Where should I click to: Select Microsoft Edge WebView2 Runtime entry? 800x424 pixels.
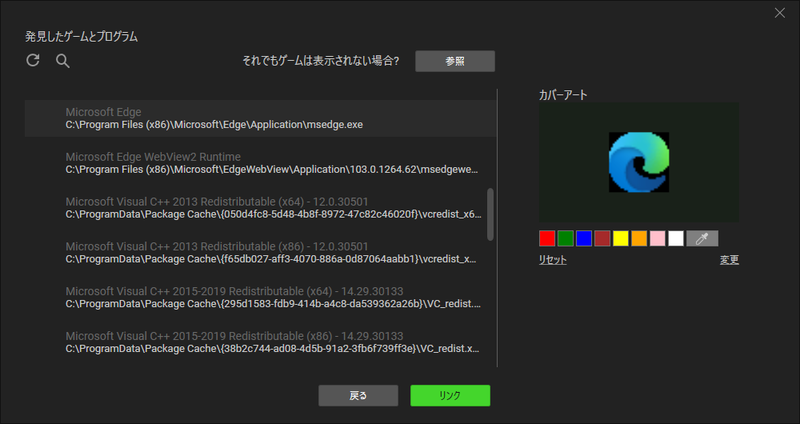point(260,163)
